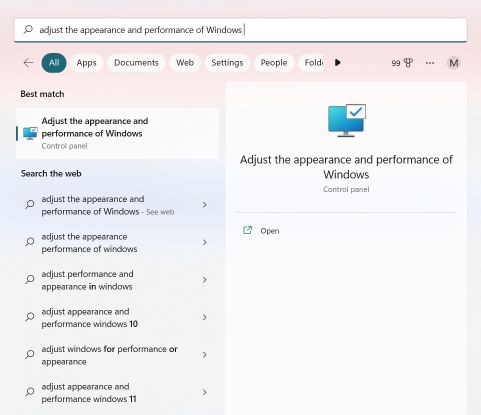This screenshot has height=415, width=481.
Task: Click the search magnifier icon in search box
Action: (28, 29)
